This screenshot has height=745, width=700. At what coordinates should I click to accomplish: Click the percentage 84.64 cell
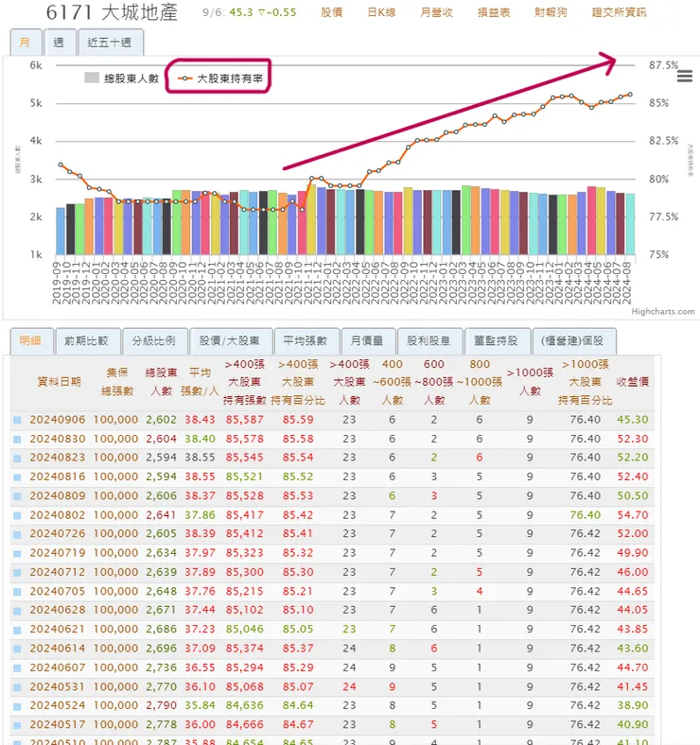[x=298, y=706]
